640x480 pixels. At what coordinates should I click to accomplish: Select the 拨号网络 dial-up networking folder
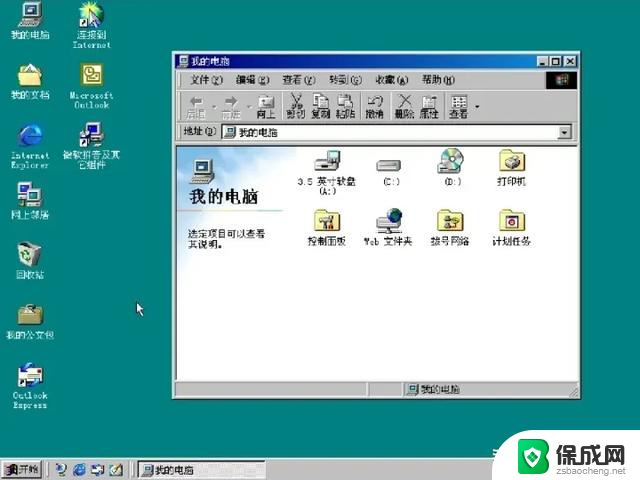(450, 228)
